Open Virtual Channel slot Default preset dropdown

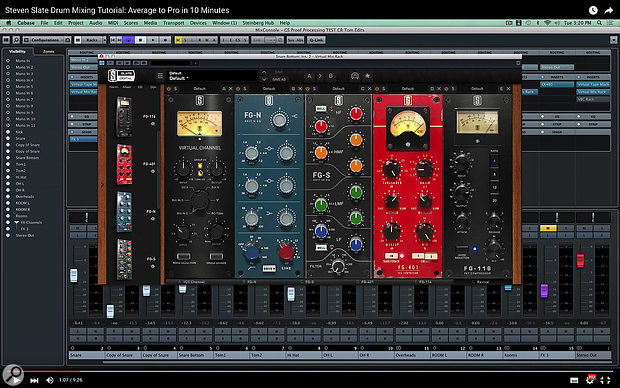coord(200,89)
